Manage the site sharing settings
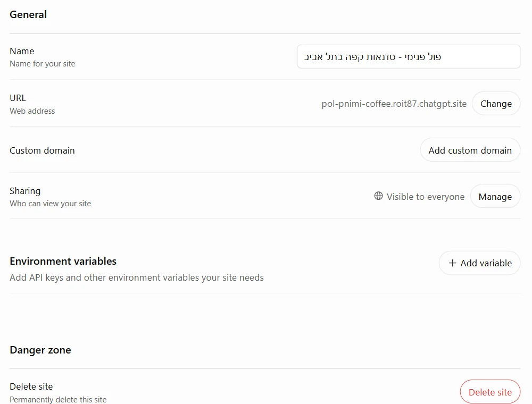Viewport: 532px width, 404px height. 495,196
